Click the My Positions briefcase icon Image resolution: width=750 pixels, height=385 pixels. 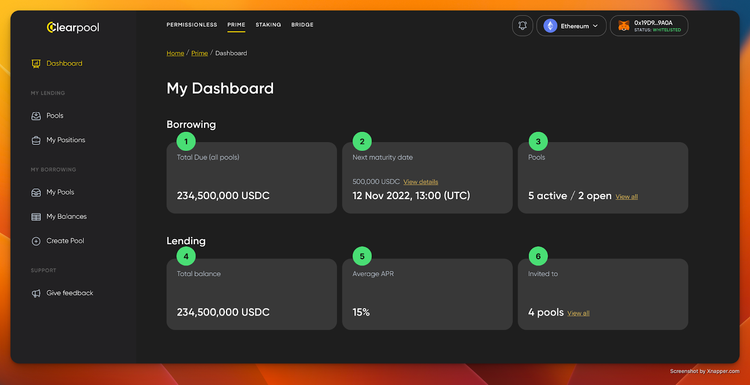pos(35,140)
